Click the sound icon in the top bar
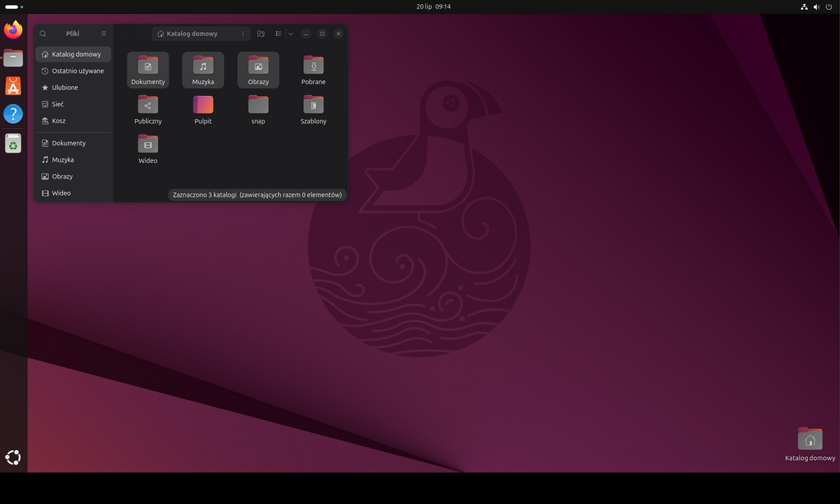Screen dimensions: 840x504 pos(815,6)
